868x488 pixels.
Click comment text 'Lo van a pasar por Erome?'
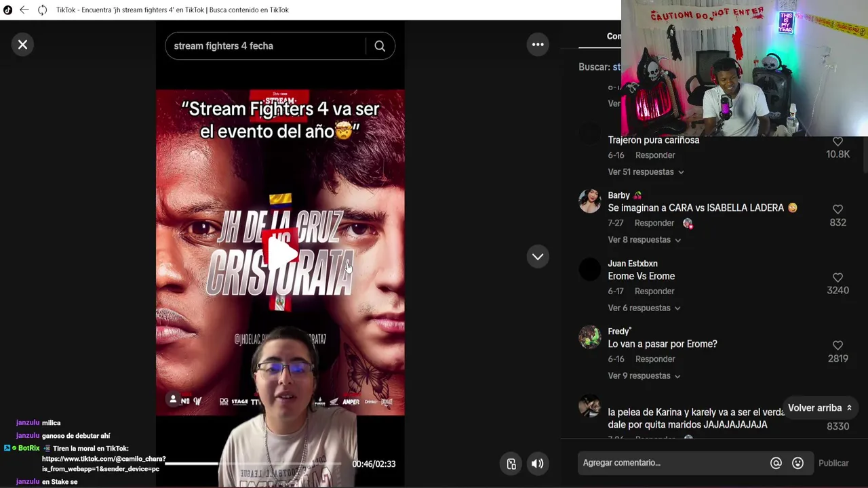coord(663,344)
